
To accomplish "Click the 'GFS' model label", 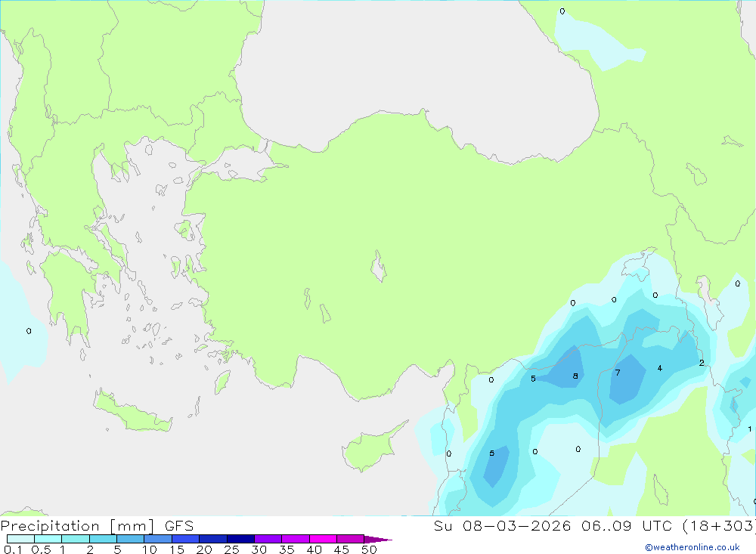I will (179, 526).
